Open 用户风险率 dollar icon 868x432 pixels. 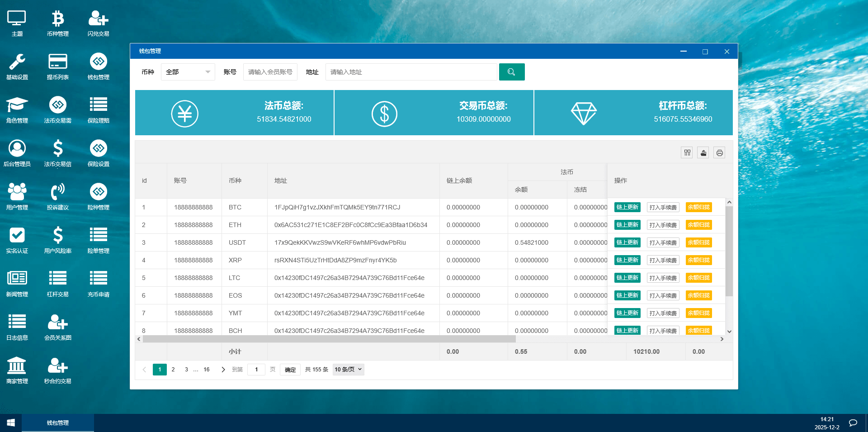58,240
